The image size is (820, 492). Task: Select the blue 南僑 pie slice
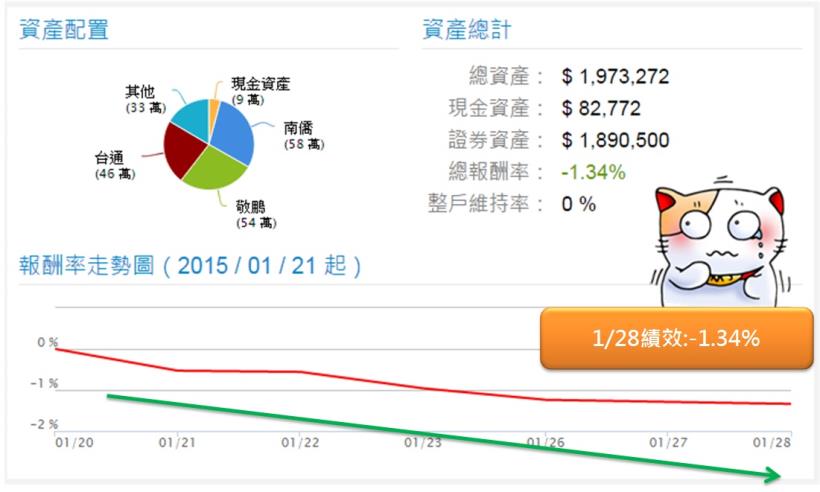click(234, 132)
